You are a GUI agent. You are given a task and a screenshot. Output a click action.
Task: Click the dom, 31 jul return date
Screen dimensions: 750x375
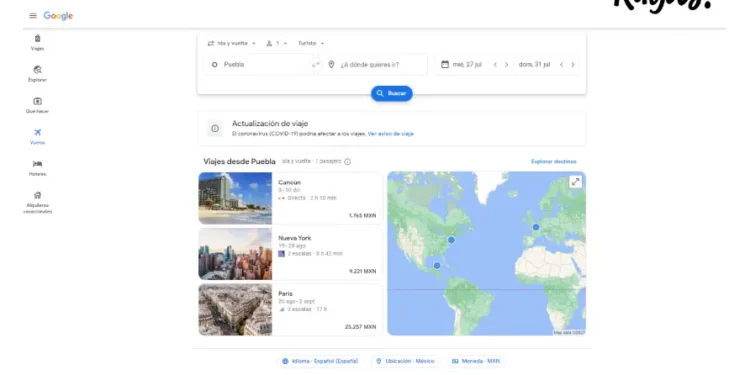coord(534,65)
